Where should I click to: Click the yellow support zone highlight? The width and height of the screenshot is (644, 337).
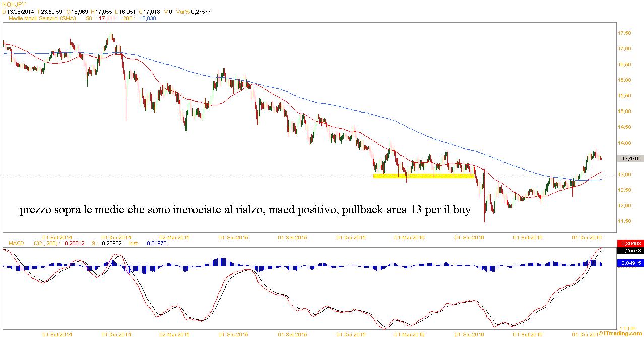point(423,177)
